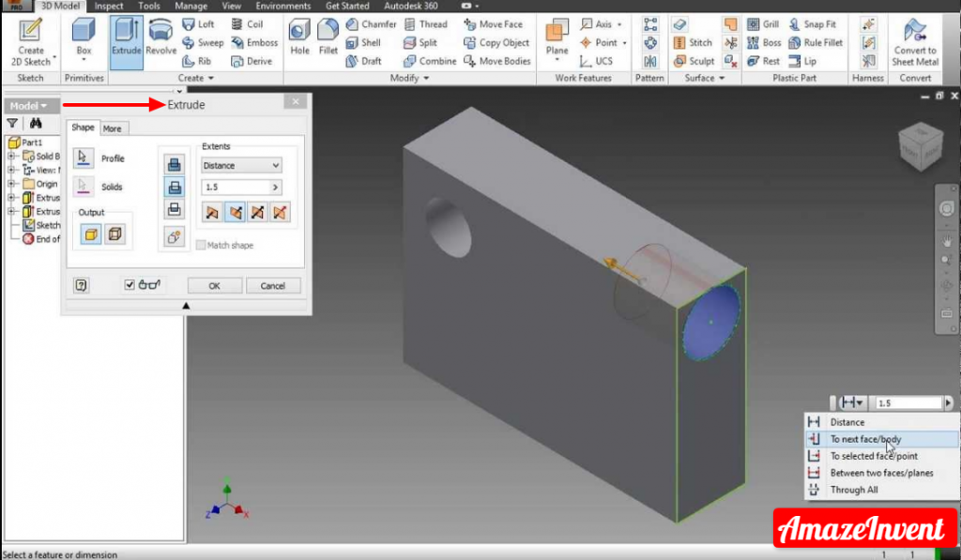The height and width of the screenshot is (560, 961).
Task: Click the distance value field 1.5
Action: 235,187
